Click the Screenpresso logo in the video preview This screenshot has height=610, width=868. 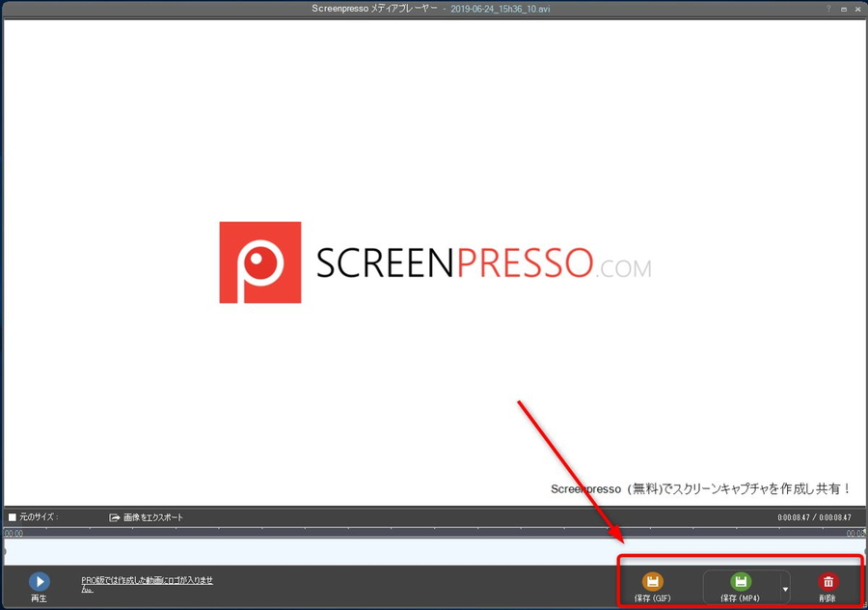coord(435,263)
